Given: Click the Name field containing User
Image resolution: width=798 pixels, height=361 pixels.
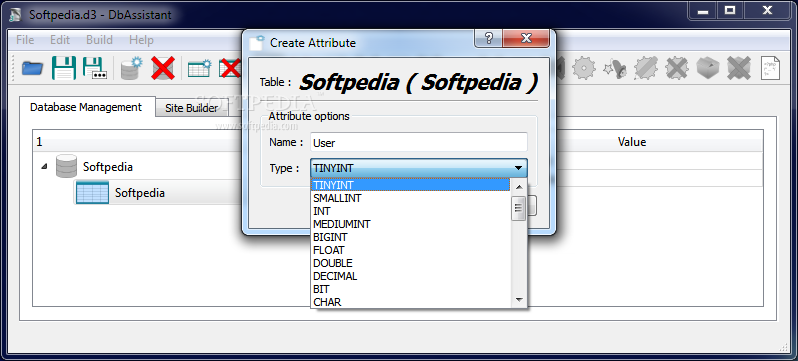Looking at the screenshot, I should [x=419, y=143].
